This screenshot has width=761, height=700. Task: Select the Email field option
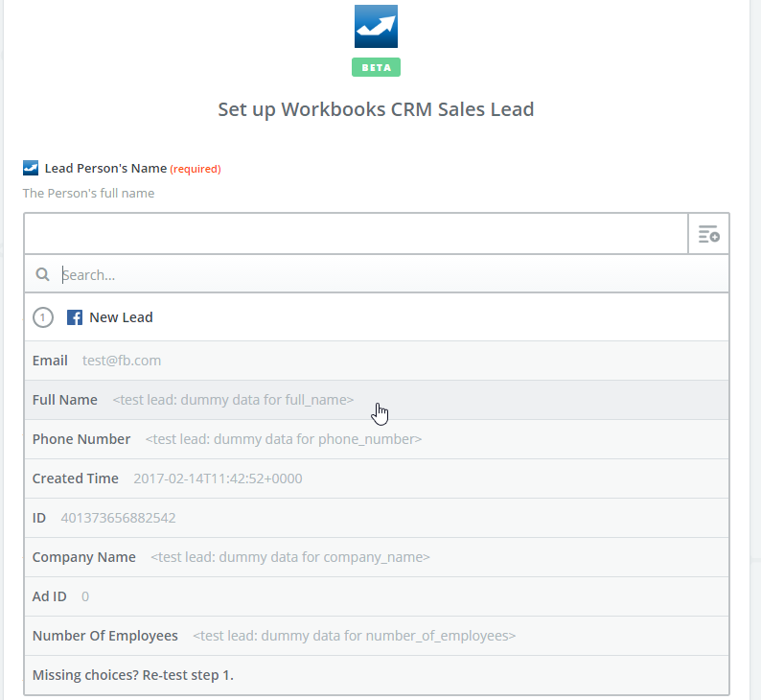(377, 361)
